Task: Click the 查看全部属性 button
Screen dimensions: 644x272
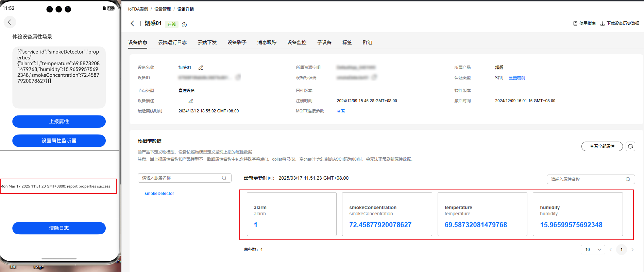Action: point(602,146)
